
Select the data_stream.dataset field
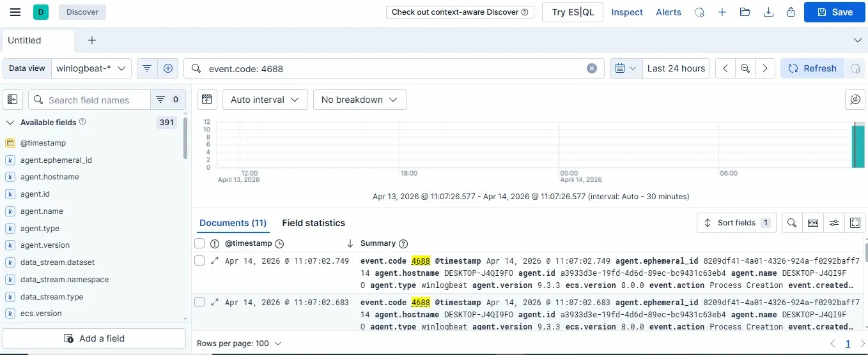pos(58,262)
